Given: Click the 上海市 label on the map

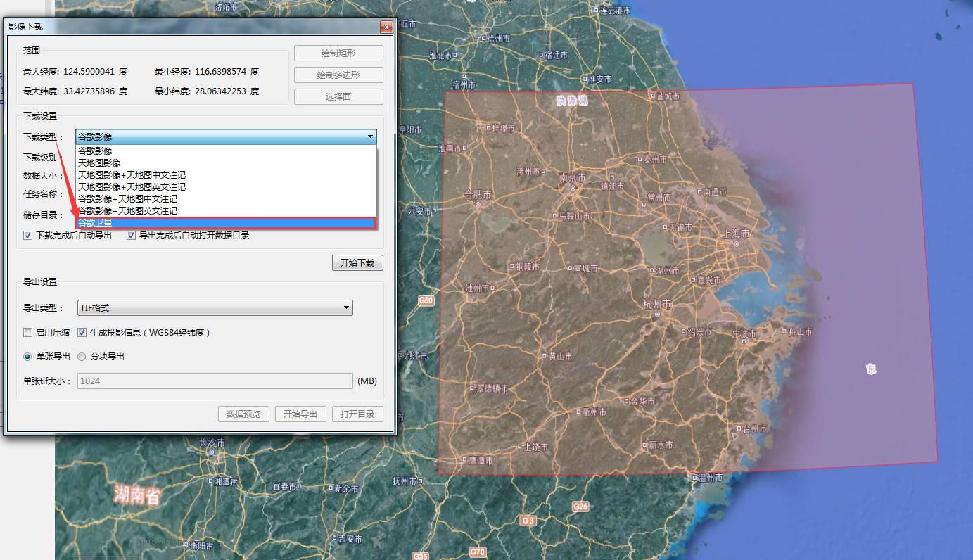Looking at the screenshot, I should [x=736, y=234].
